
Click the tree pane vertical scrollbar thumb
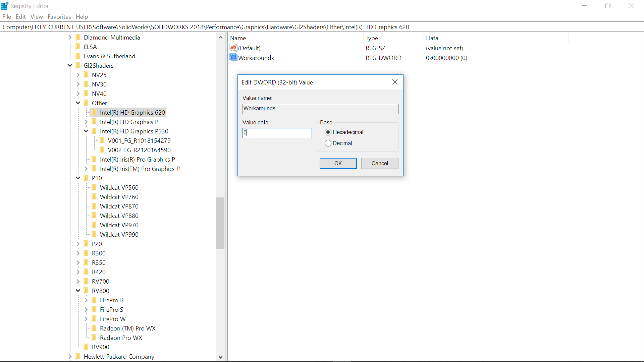pyautogui.click(x=220, y=223)
